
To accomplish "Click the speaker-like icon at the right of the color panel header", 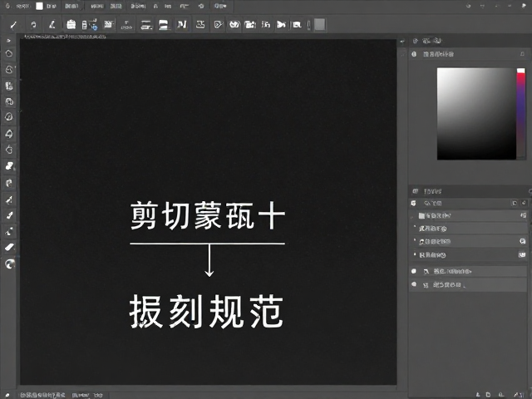I will click(522, 54).
